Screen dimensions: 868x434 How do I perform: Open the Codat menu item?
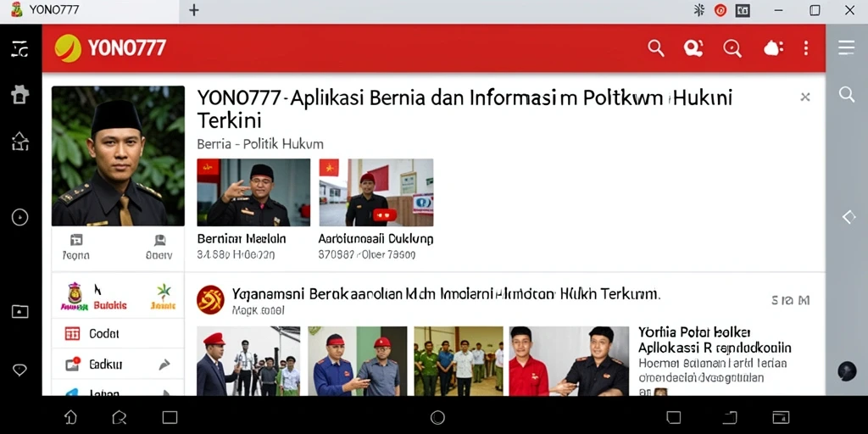118,333
